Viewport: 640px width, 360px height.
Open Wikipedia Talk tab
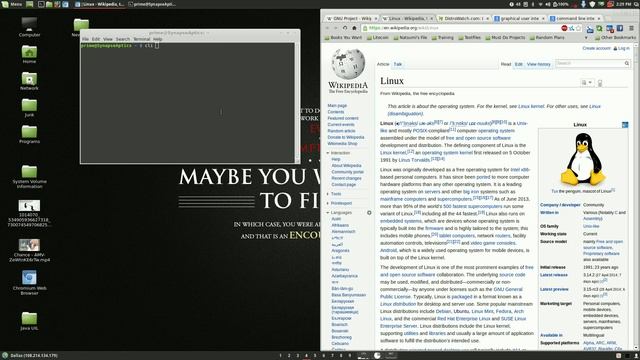[398, 64]
